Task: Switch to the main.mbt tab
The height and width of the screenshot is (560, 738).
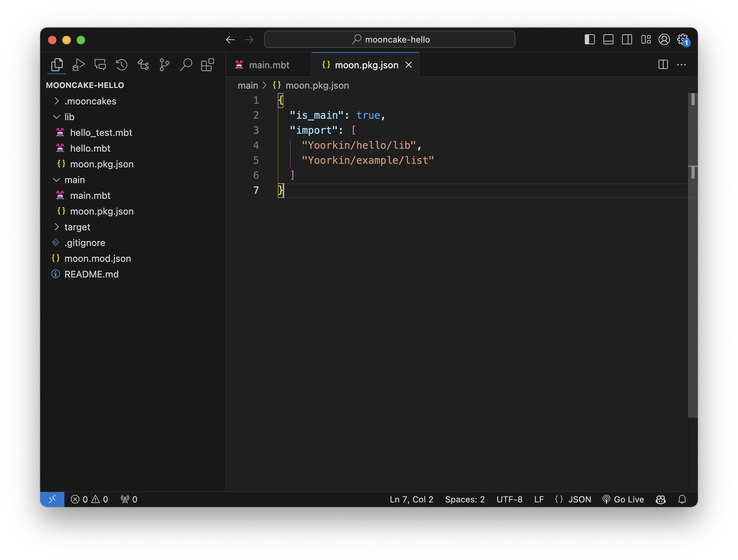Action: (269, 65)
